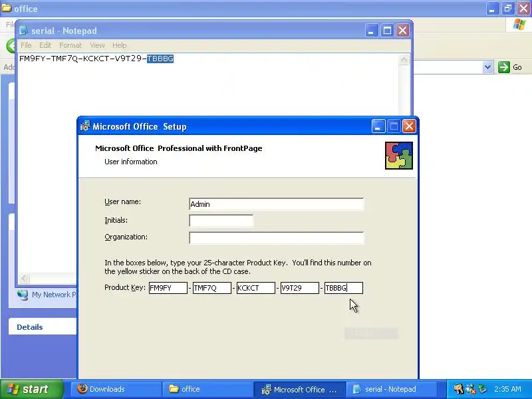Screen dimensions: 532x399
Task: Open the Help menu in Notepad
Action: [x=120, y=45]
